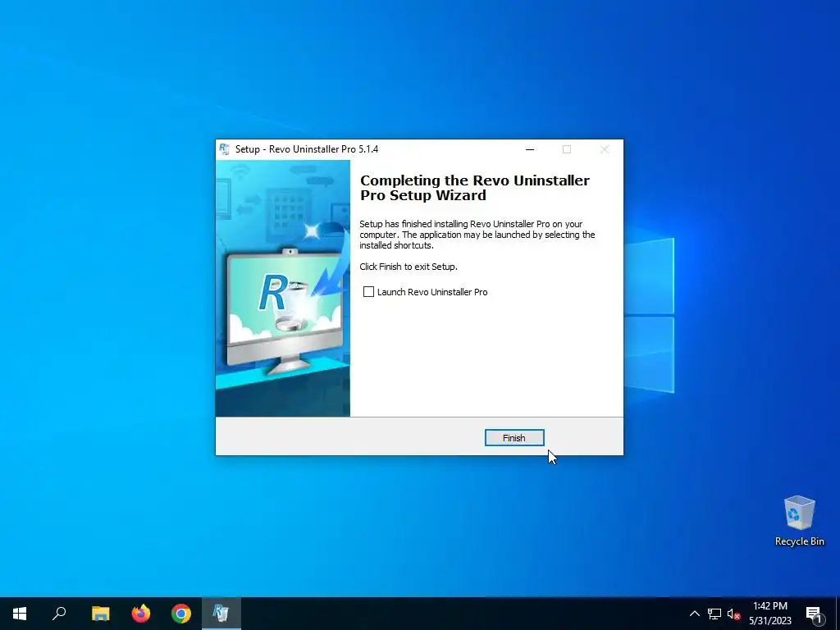Viewport: 840px width, 630px height.
Task: Click the Finish button
Action: [x=514, y=438]
